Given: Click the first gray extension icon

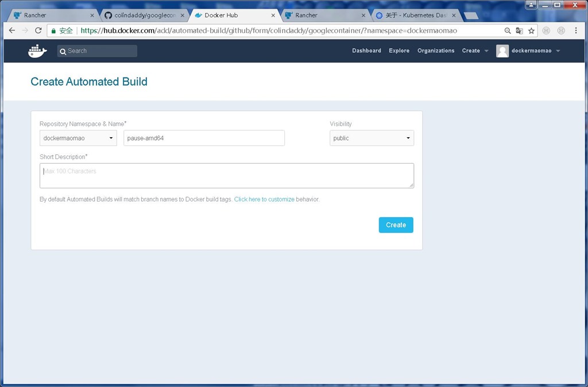Looking at the screenshot, I should click(x=547, y=31).
